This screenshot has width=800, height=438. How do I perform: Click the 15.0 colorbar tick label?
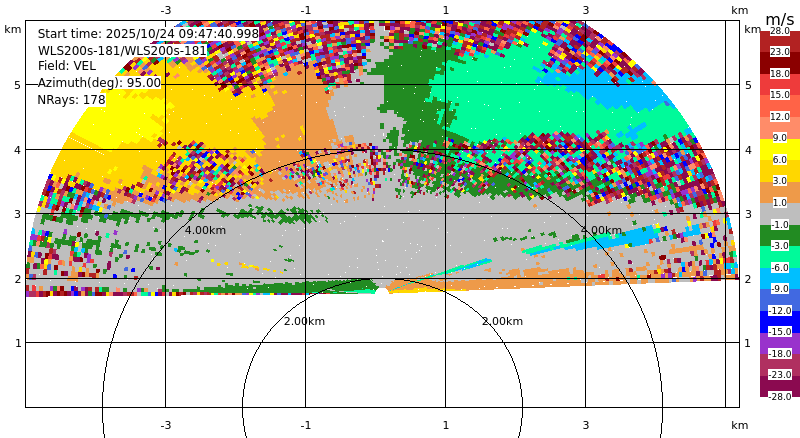point(780,95)
